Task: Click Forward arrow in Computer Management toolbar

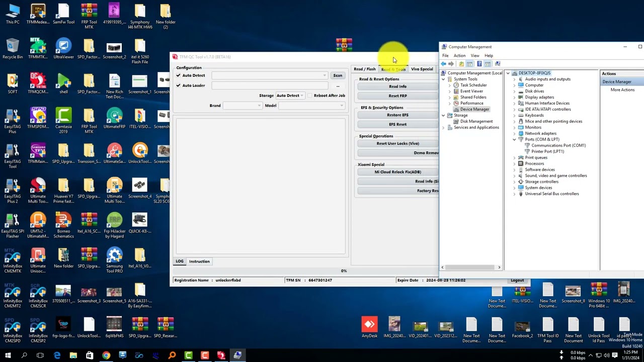Action: (x=451, y=64)
